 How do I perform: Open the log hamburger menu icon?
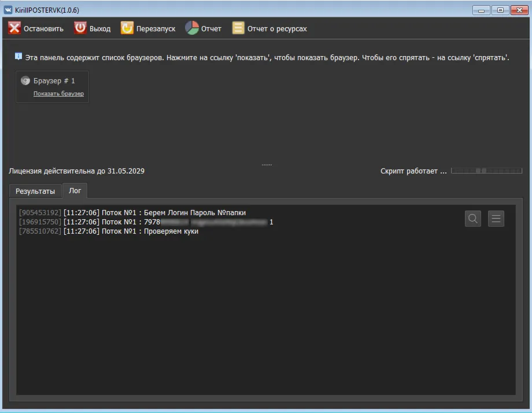pos(496,219)
